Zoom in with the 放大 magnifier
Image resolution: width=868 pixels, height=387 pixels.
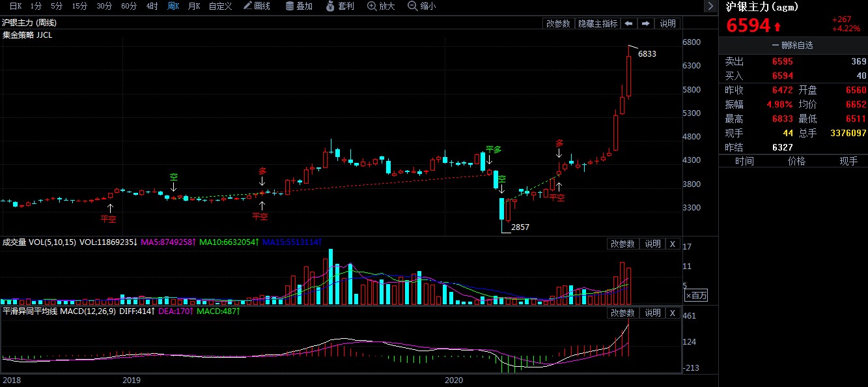381,6
